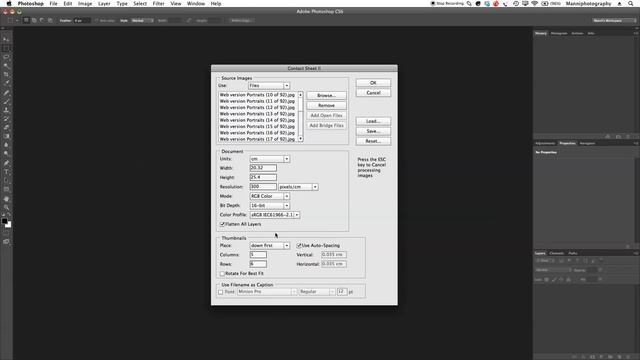Select the Move tool
This screenshot has width=640, height=360.
point(6,39)
